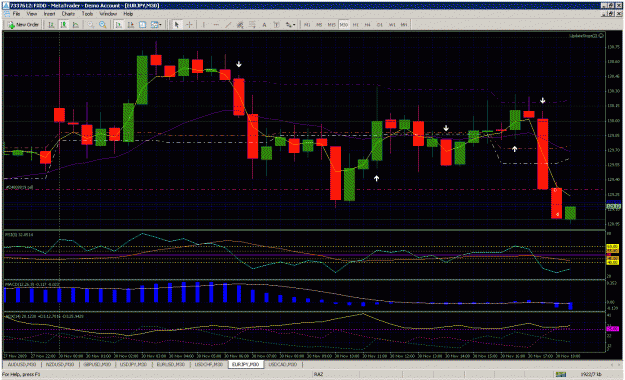Click the sell order line label

(20, 187)
